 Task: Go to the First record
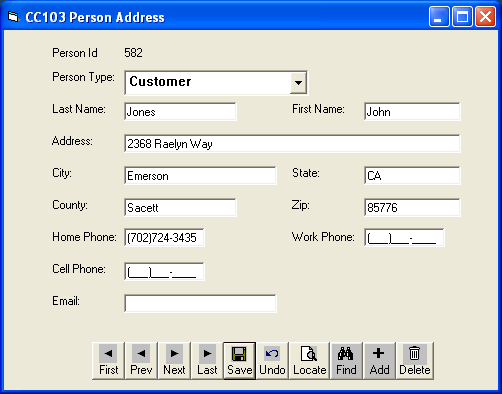point(108,361)
